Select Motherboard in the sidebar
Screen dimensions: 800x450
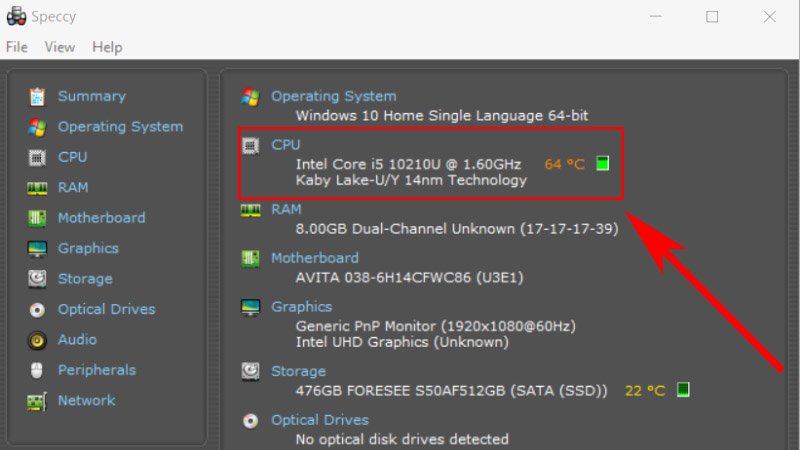click(x=102, y=218)
